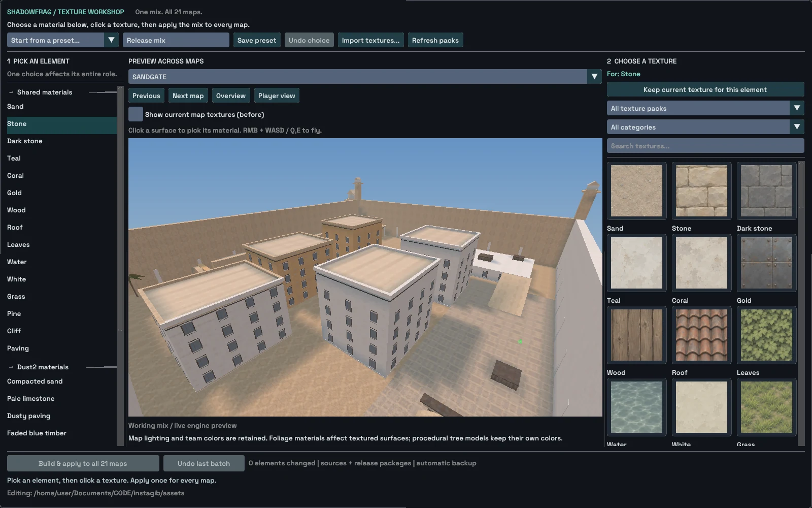
Task: Select Faded blue timber element
Action: pos(61,433)
